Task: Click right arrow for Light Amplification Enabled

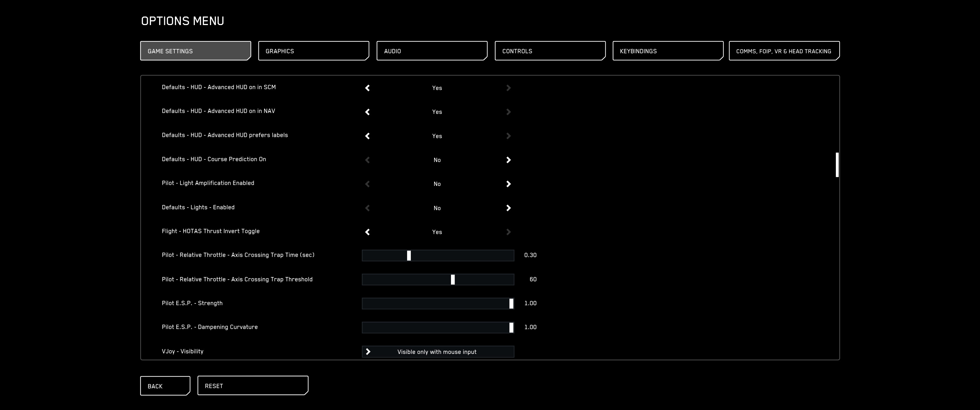Action: [508, 184]
